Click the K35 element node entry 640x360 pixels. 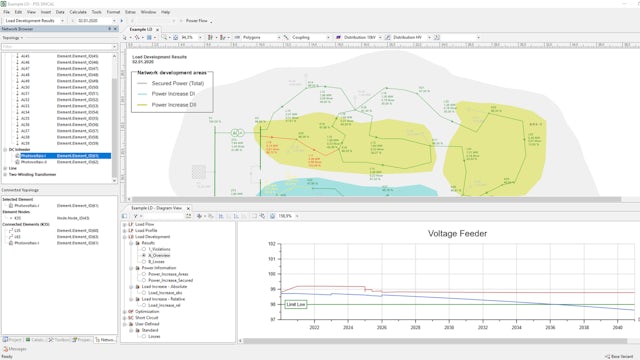point(18,218)
